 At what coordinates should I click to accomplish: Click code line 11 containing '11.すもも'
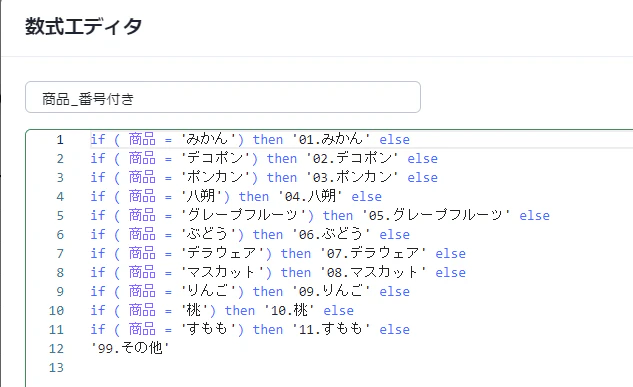250,329
